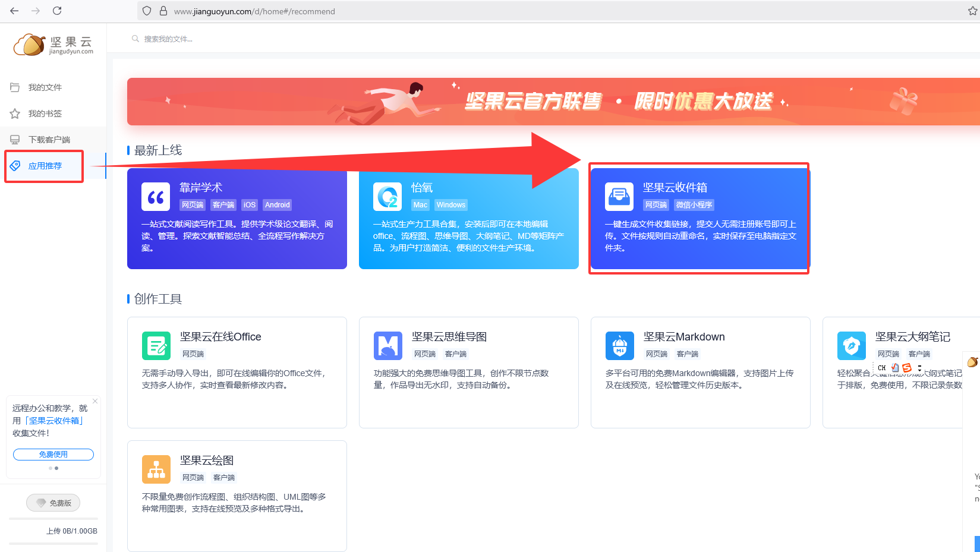
Task: Click the 创作工具 section heading
Action: coord(158,299)
